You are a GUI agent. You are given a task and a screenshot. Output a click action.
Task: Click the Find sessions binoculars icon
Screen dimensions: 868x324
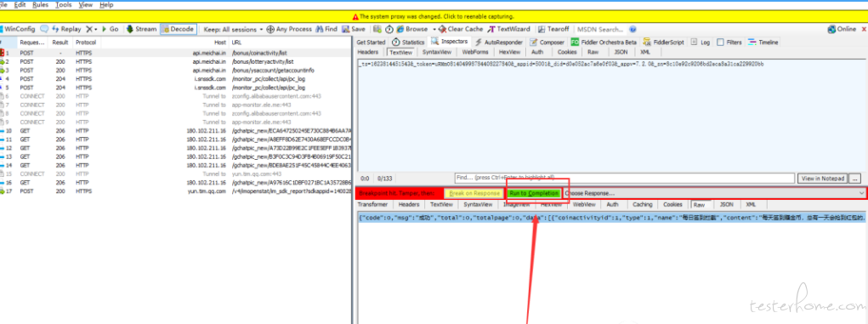pyautogui.click(x=320, y=29)
